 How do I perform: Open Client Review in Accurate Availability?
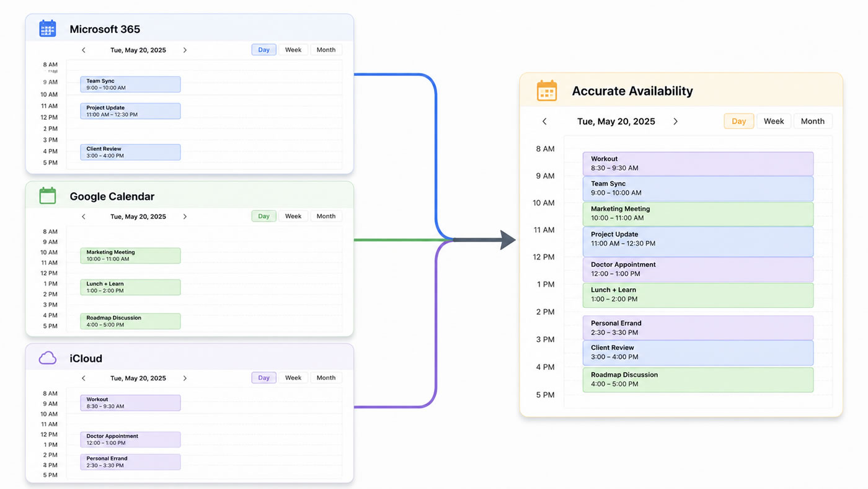698,353
